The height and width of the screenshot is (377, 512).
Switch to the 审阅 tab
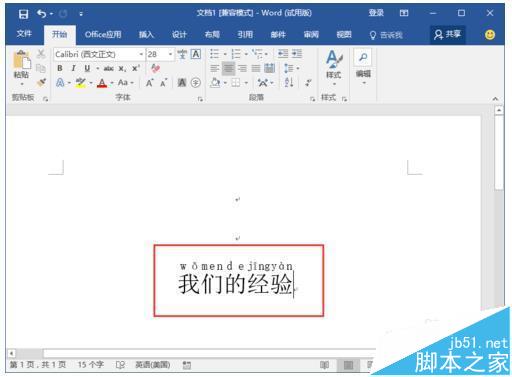tap(311, 34)
